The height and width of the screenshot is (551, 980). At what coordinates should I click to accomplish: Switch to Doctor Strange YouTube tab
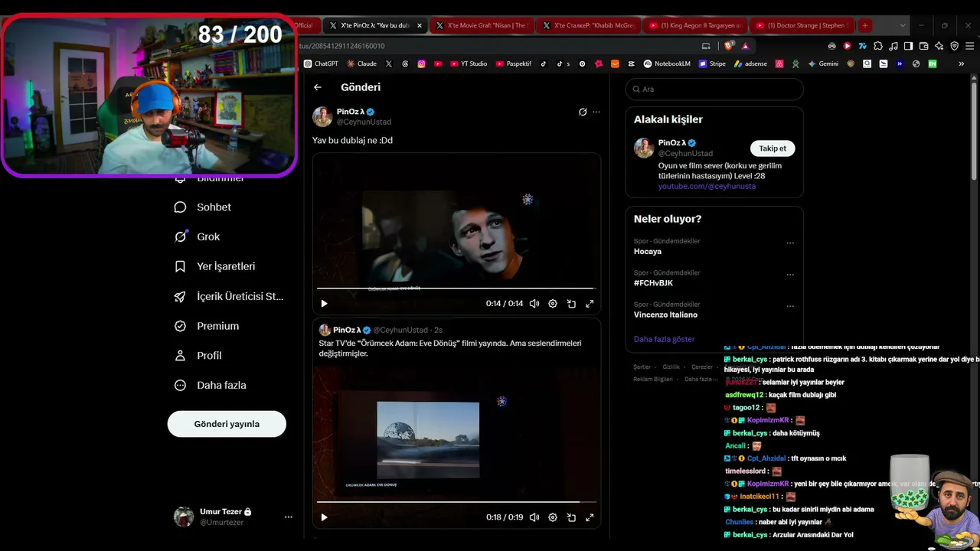tap(802, 25)
